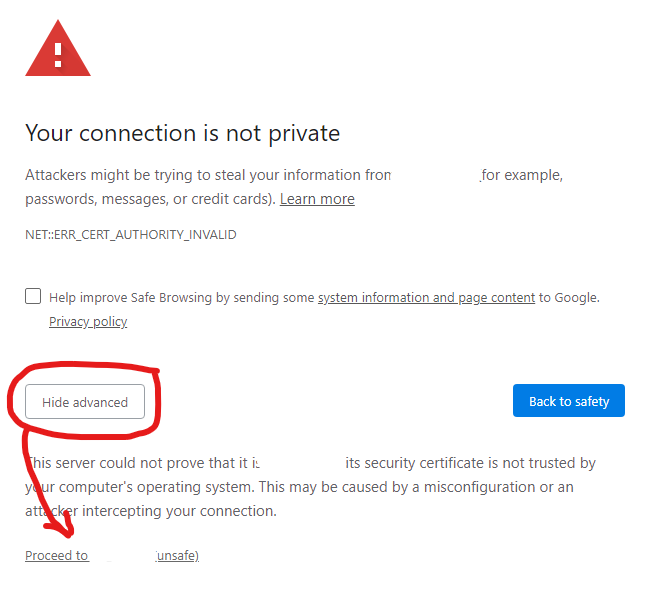648x612 pixels.
Task: Click the Help improve Safe Browsing label
Action: pos(182,297)
